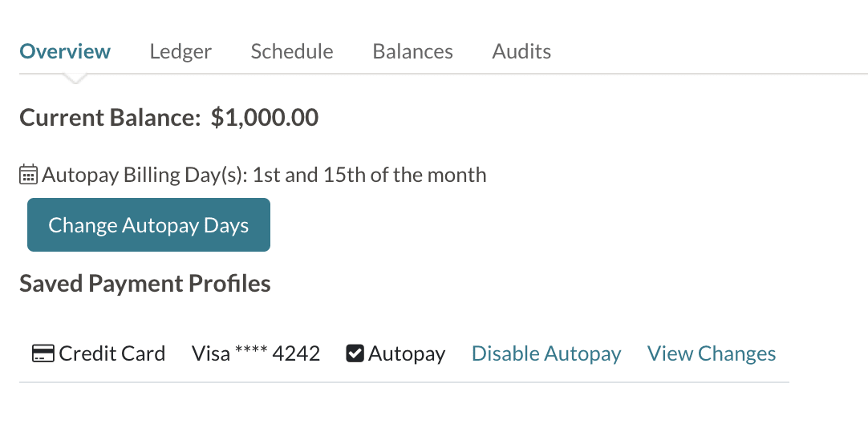Toggle the Autopay checkbox
The height and width of the screenshot is (436, 868).
tap(355, 353)
